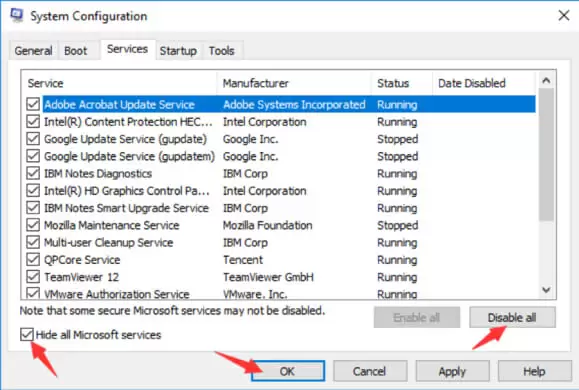Image resolution: width=579 pixels, height=390 pixels.
Task: Toggle TeamViewer 12 checkbox
Action: 33,277
